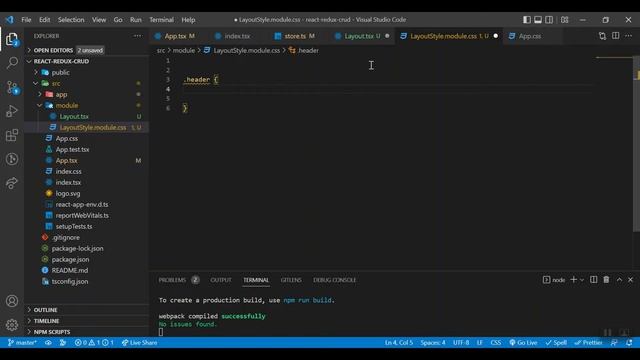Click errors and warnings status counter

pos(94,342)
